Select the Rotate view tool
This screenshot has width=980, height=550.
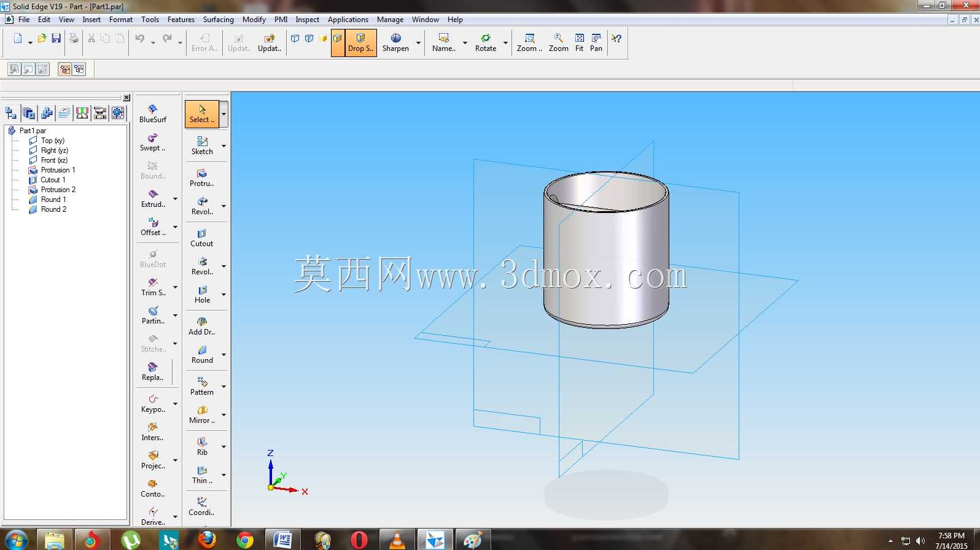coord(486,43)
